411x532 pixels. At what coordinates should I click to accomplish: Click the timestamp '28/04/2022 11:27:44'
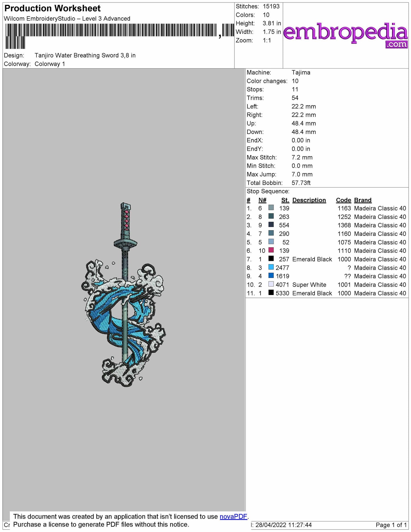[284, 525]
